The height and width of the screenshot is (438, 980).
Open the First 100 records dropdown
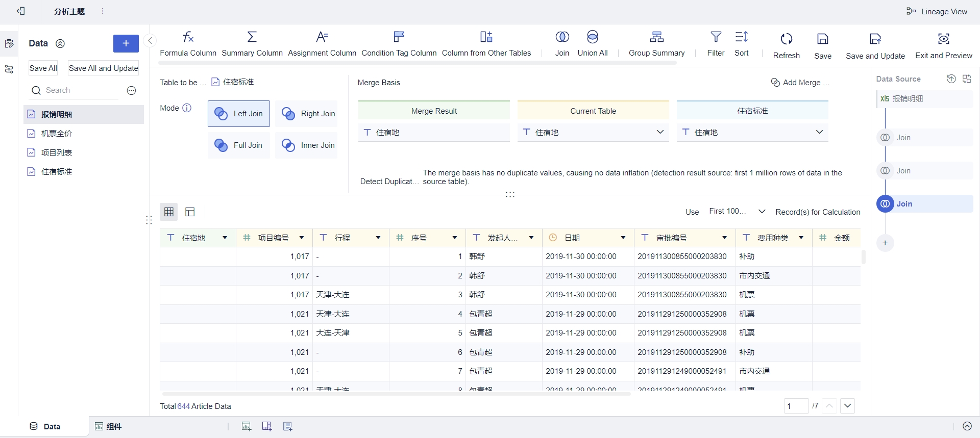[737, 212]
